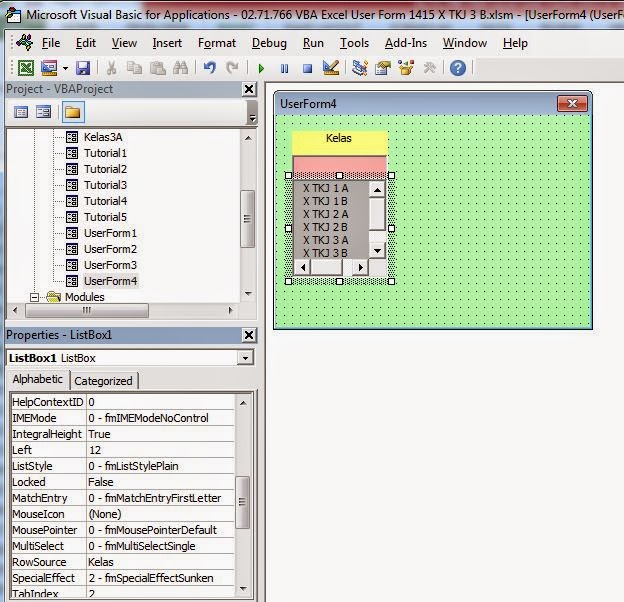Click listbox scroll right arrow on form

point(361,267)
